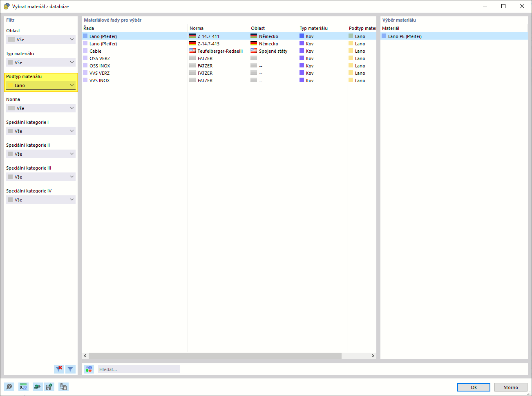Open the Oblast filter dropdown

pyautogui.click(x=41, y=40)
